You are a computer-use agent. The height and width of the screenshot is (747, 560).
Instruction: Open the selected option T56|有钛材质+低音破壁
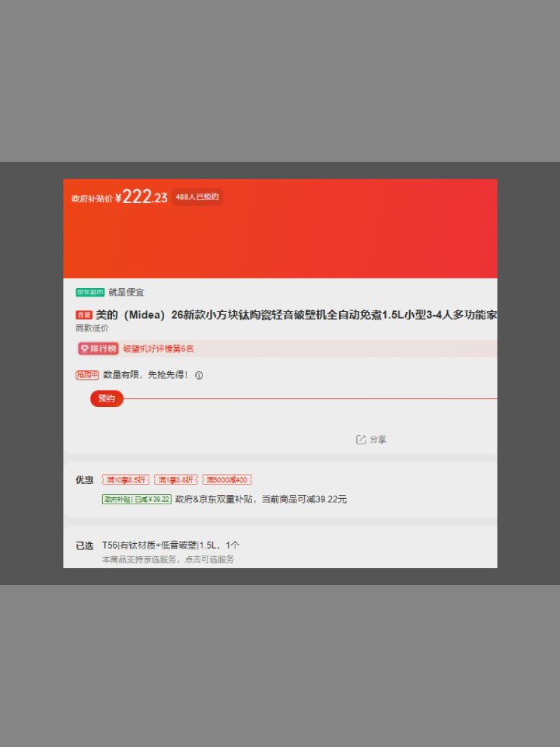(x=171, y=545)
